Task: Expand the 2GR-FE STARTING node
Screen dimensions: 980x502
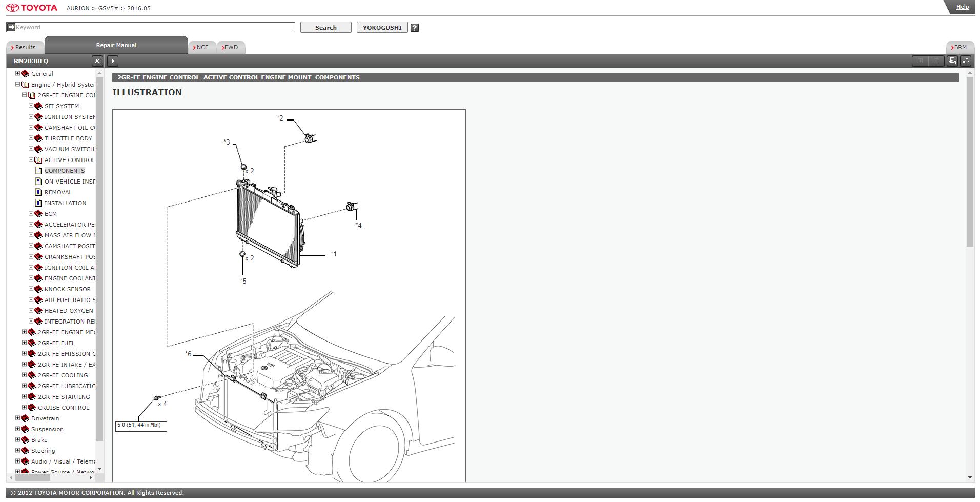Action: point(24,396)
